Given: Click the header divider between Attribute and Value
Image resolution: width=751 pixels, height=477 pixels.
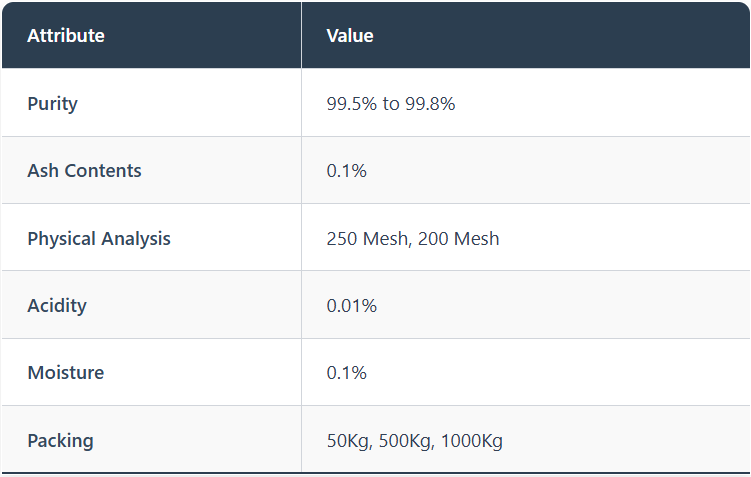Looking at the screenshot, I should click(x=301, y=36).
